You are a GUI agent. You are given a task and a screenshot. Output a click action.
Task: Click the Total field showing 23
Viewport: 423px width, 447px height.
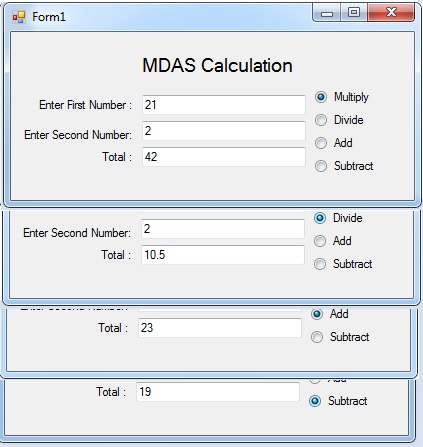220,328
